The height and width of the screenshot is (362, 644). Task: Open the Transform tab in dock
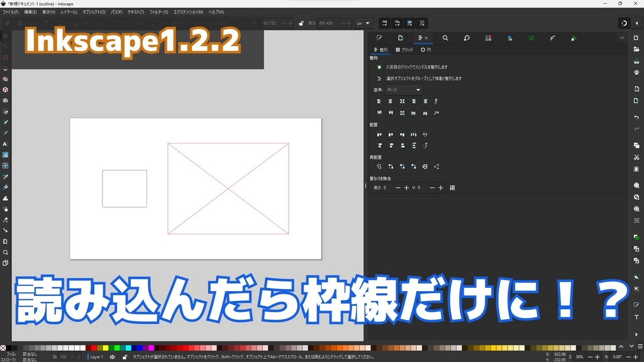click(467, 38)
